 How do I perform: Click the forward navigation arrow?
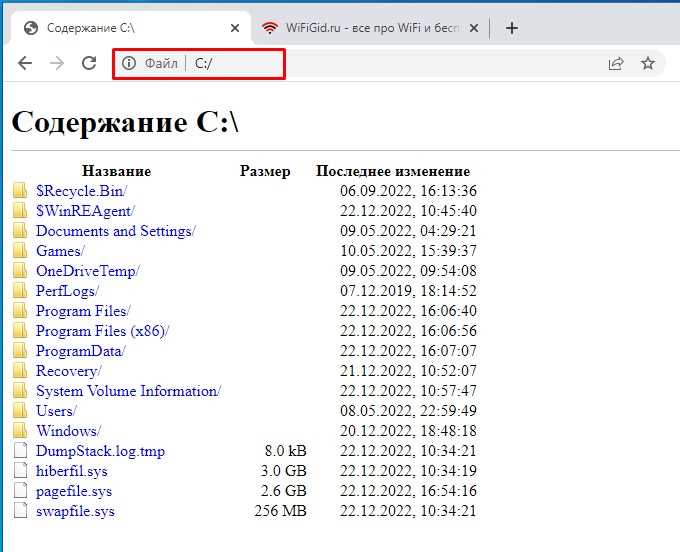(57, 63)
